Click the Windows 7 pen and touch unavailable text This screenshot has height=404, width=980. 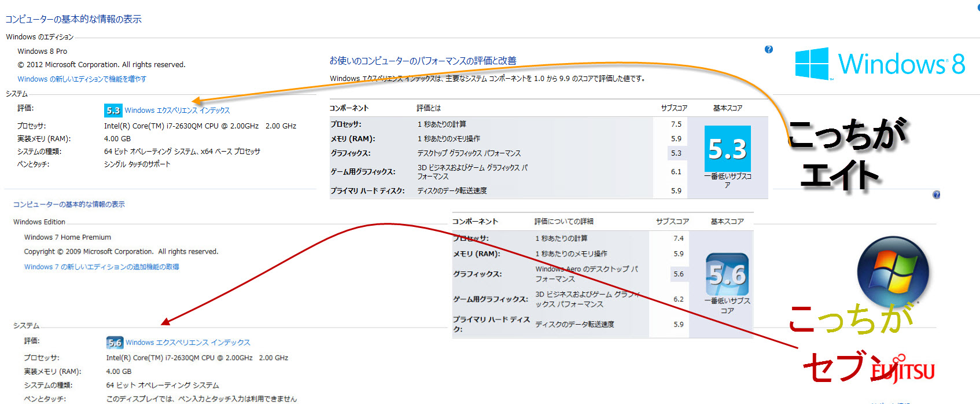coord(201,399)
